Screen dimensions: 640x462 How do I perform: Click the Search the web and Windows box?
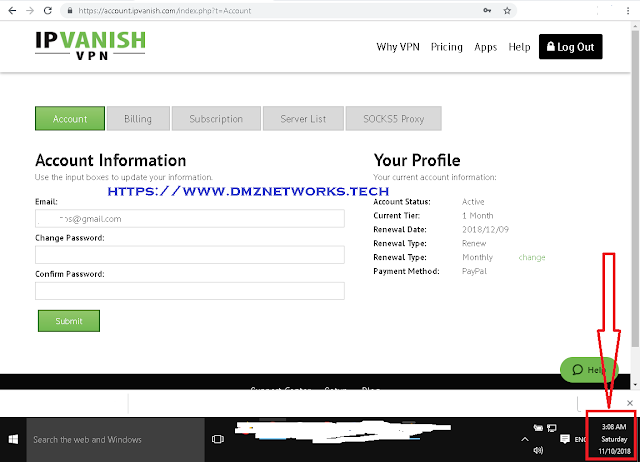pos(116,440)
